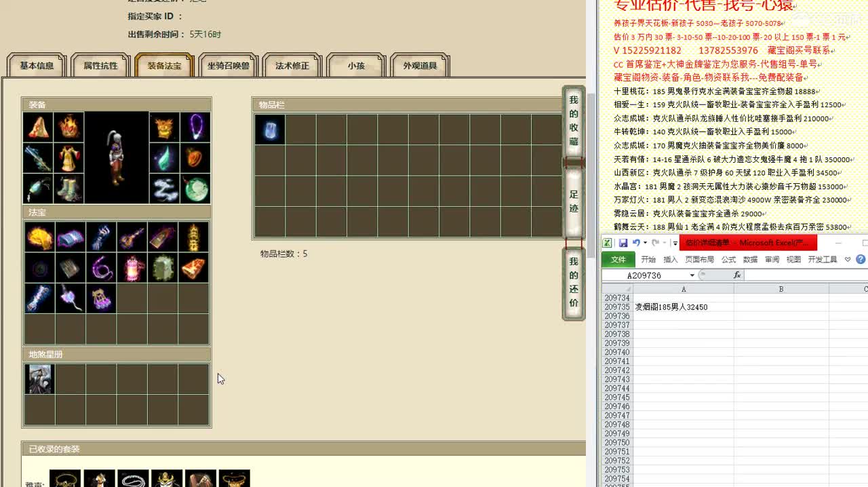Open the Excel 插入 ribbon tab

[x=671, y=259]
